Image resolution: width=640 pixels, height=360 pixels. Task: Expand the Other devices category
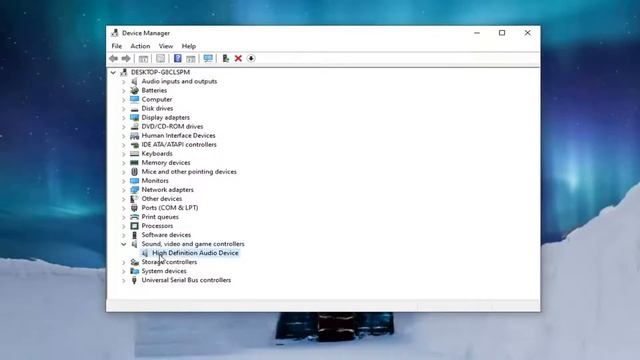[x=124, y=199]
